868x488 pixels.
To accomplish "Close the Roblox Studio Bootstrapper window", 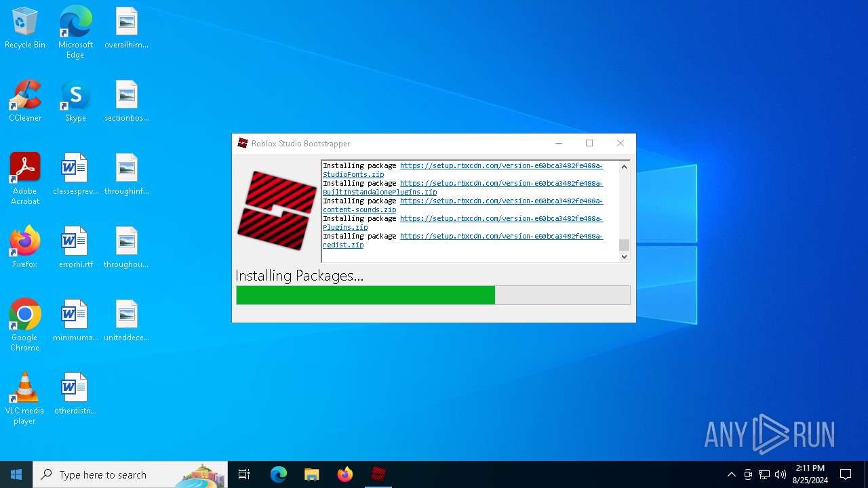I will (620, 143).
